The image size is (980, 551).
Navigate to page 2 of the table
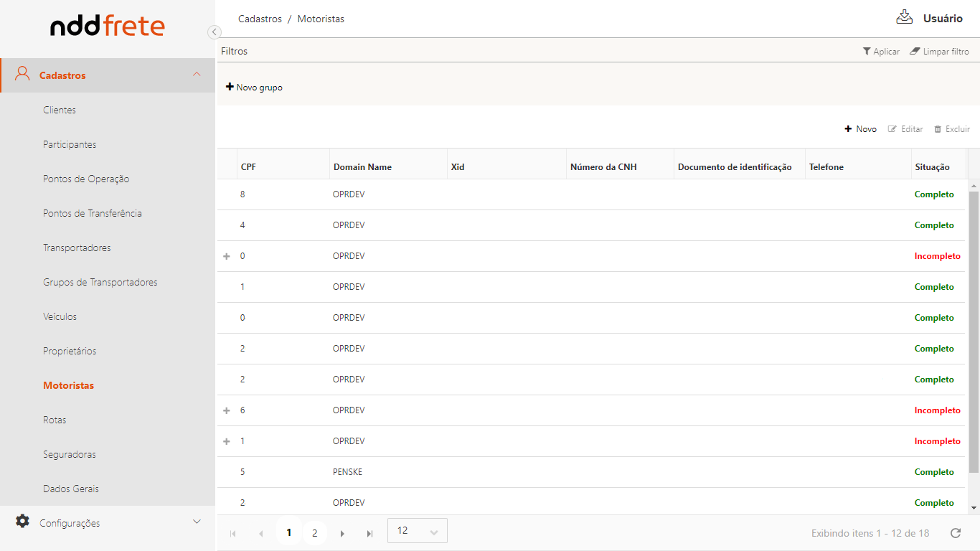coord(314,533)
